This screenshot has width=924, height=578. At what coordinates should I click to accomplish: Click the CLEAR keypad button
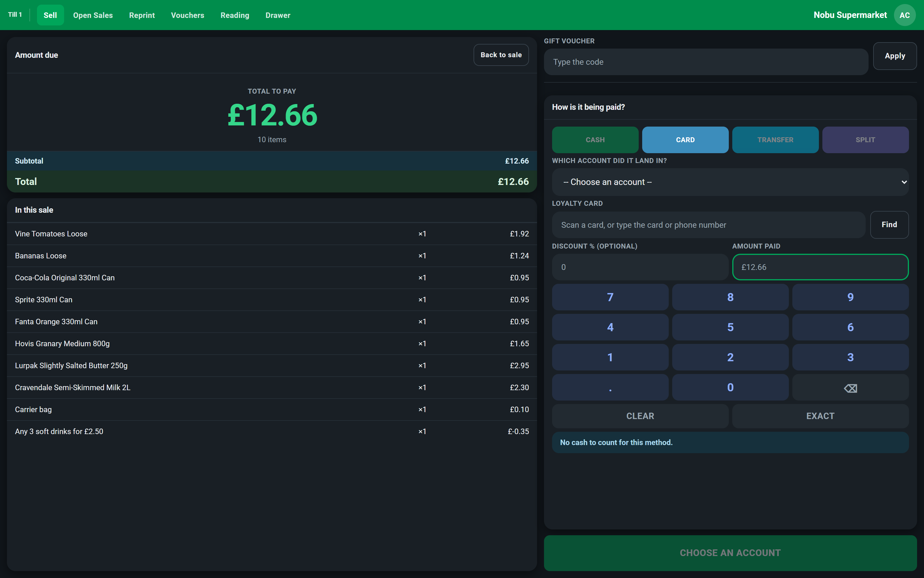click(640, 416)
